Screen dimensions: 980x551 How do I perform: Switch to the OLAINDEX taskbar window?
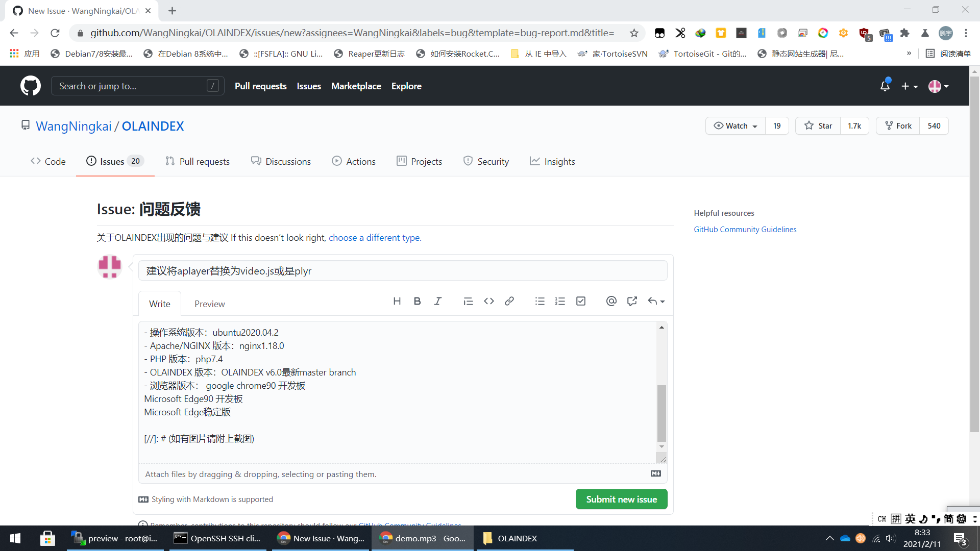tap(516, 538)
